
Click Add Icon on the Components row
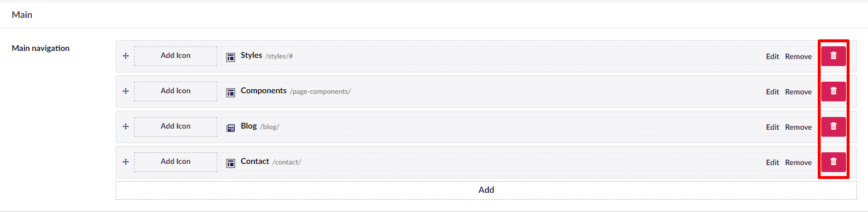coord(176,92)
